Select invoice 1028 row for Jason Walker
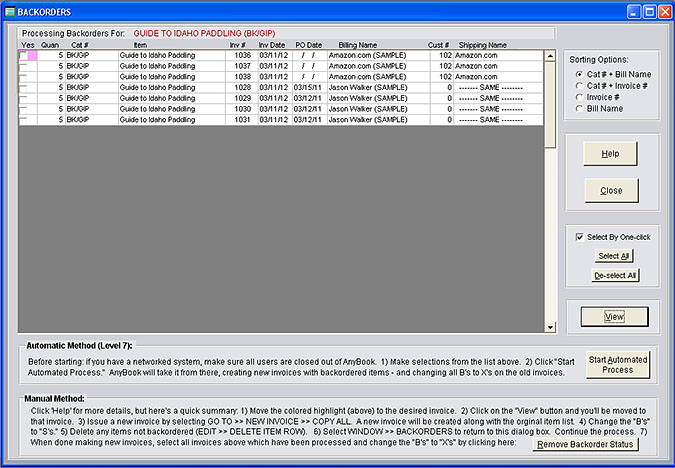The width and height of the screenshot is (675, 468). (x=240, y=88)
